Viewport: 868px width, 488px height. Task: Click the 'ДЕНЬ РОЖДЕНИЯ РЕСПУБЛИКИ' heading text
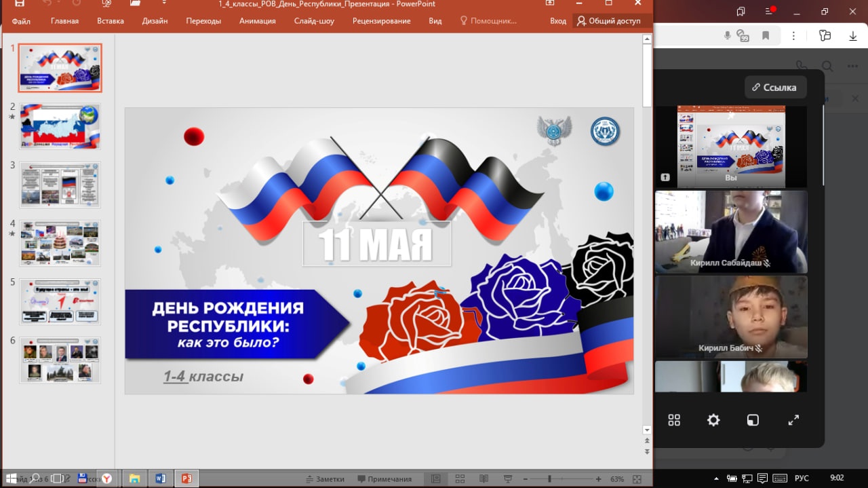pos(228,316)
